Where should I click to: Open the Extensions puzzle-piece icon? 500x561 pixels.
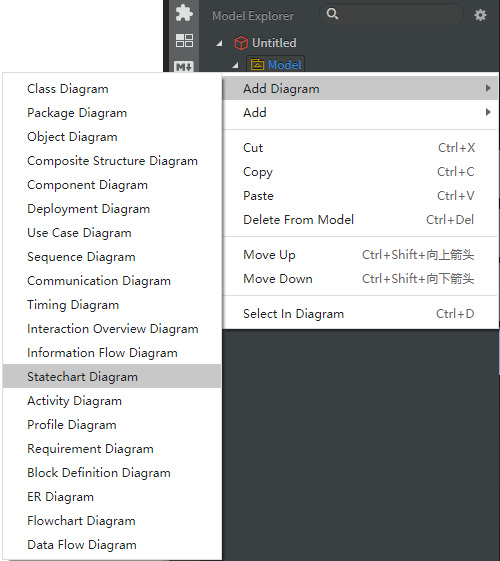point(184,13)
